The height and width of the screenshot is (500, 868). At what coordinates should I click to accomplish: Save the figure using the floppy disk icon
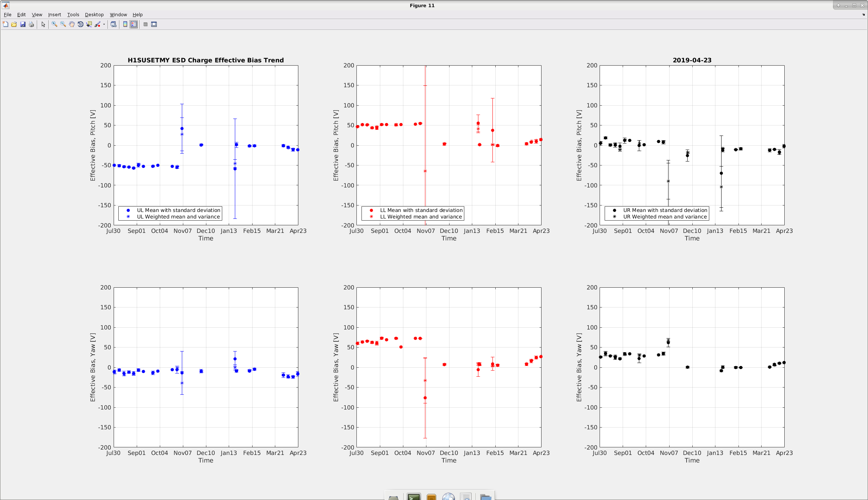tap(23, 25)
